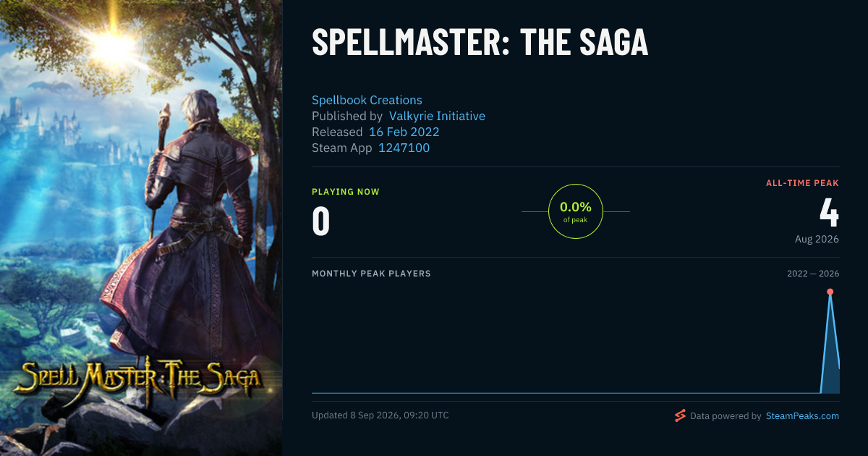
Task: Click the 0.0% of peak circle
Action: tap(576, 211)
